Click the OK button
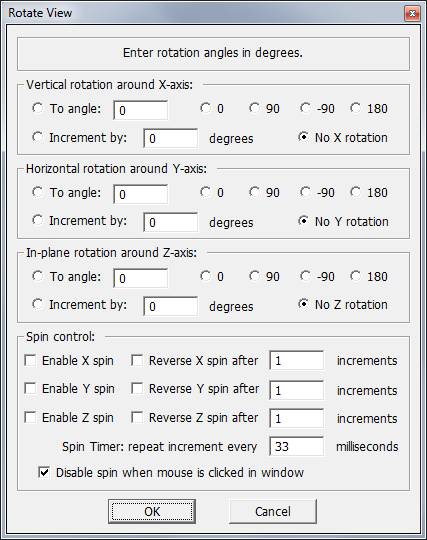This screenshot has width=427, height=540. pos(152,511)
